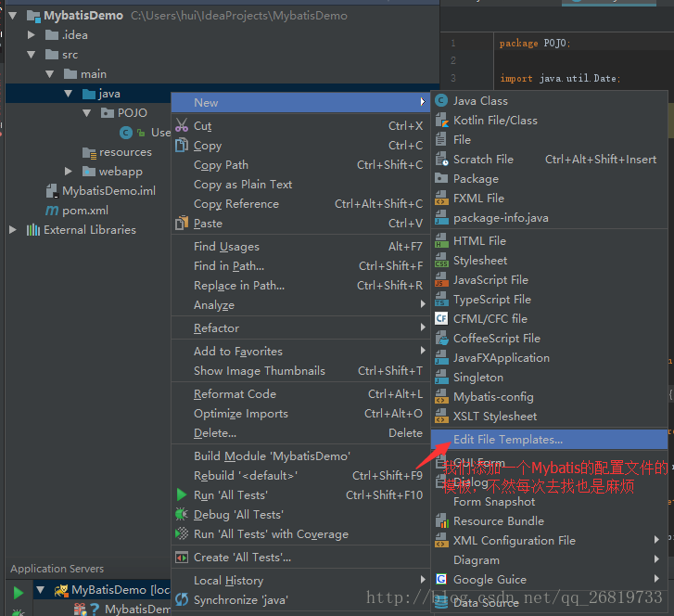Expand the webapp folder

(68, 172)
